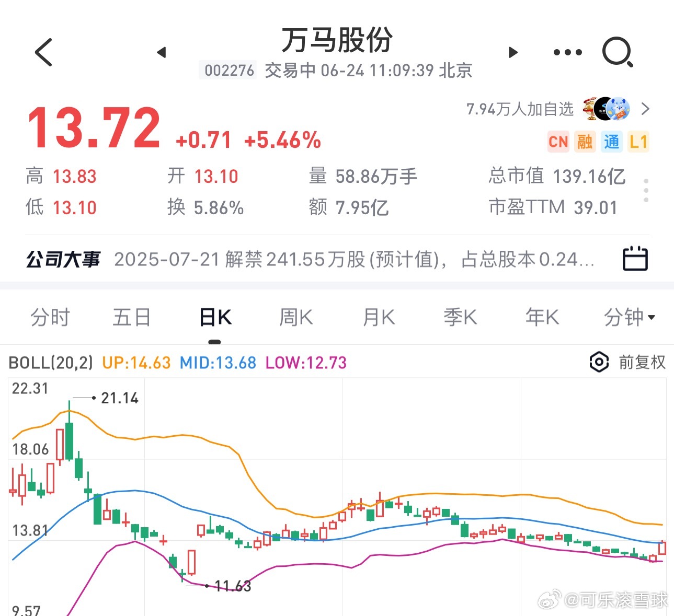Toggle the 前复权 price adjustment mode

pos(642,362)
